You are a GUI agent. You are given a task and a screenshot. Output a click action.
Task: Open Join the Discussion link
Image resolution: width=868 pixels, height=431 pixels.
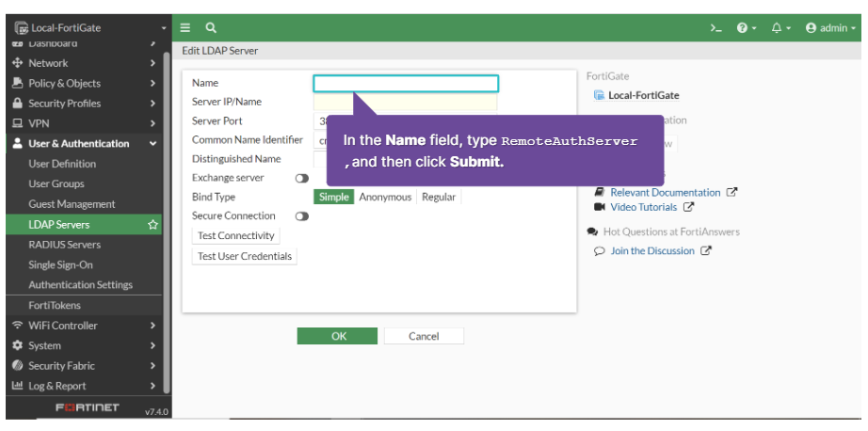tap(652, 250)
